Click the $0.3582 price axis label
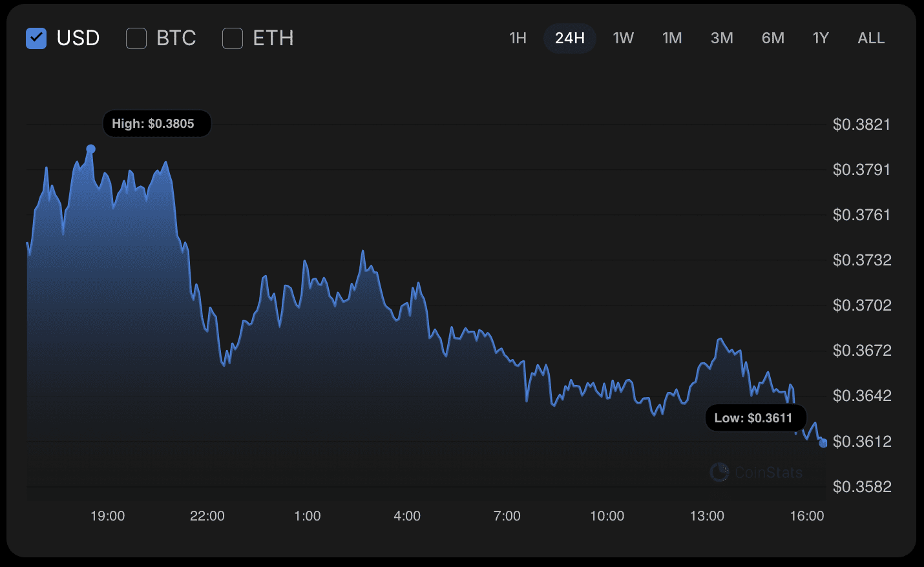Image resolution: width=924 pixels, height=567 pixels. pos(861,487)
